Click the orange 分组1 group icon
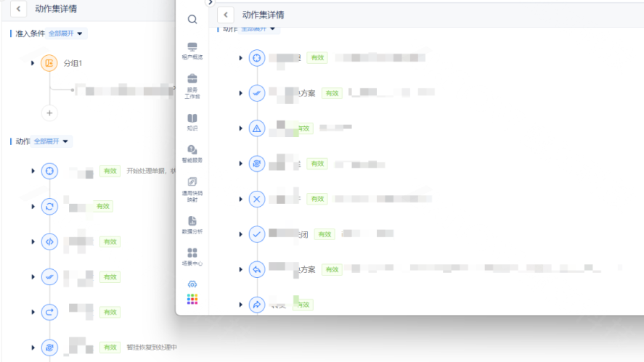The height and width of the screenshot is (362, 644). pos(49,63)
